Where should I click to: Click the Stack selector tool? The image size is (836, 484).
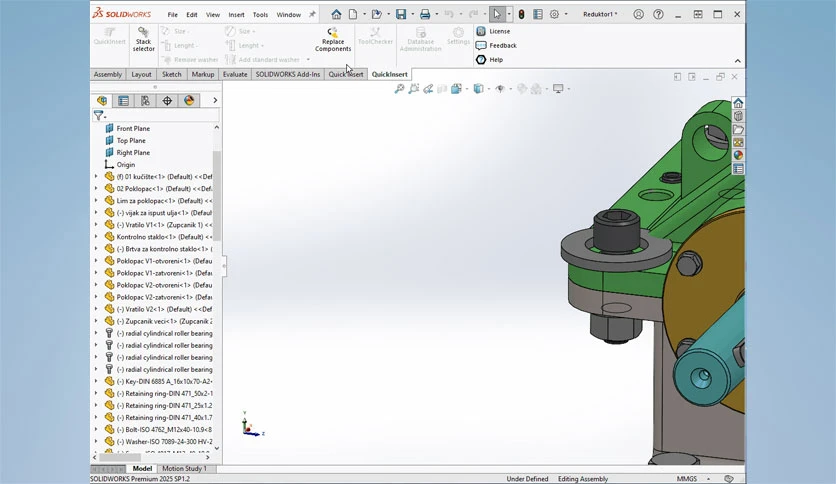point(143,39)
